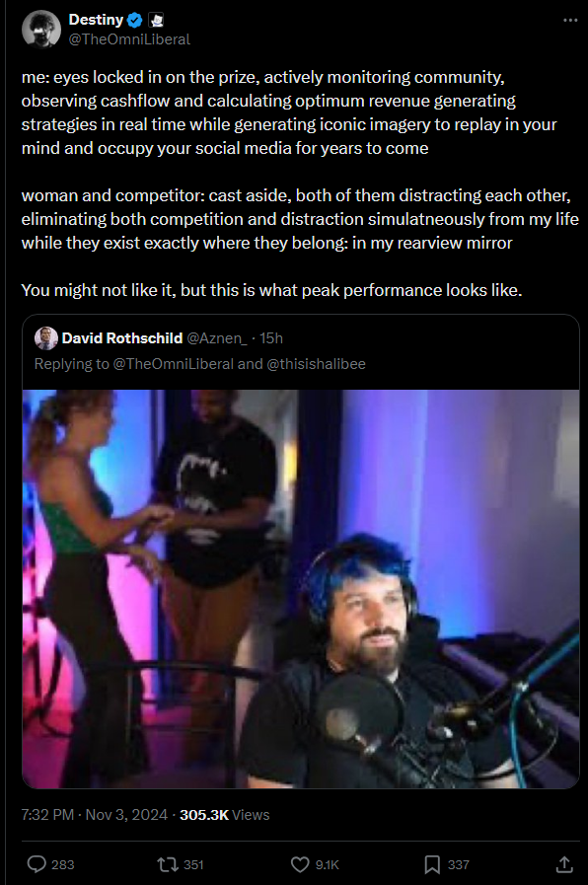Click the 351 reposts count
The image size is (588, 885).
193,864
